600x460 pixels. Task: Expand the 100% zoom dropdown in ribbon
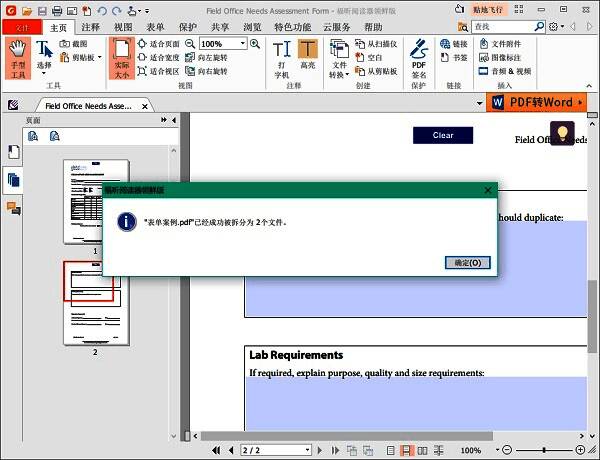[242, 44]
